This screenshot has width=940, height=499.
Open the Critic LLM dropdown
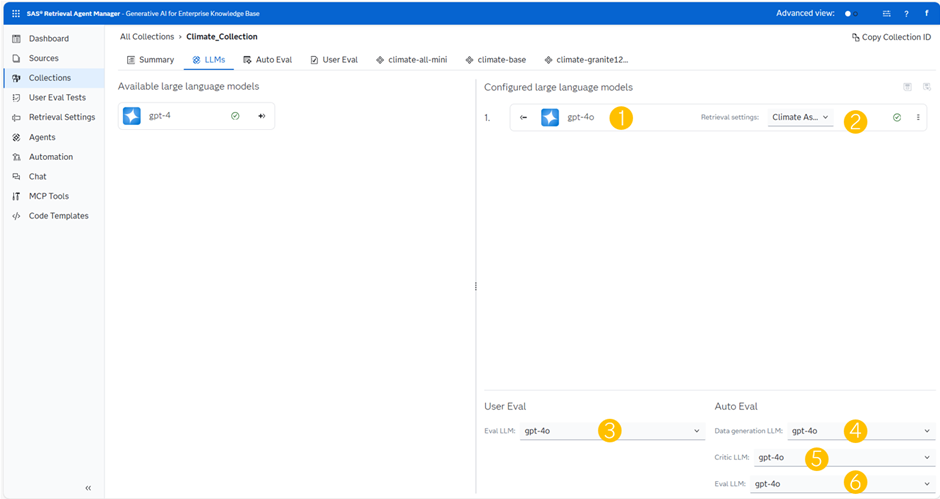(845, 457)
